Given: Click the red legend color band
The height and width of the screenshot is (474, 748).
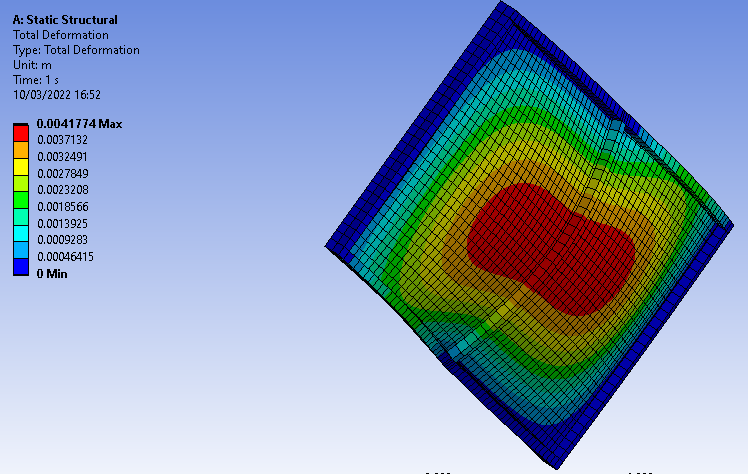Looking at the screenshot, I should click(x=21, y=133).
